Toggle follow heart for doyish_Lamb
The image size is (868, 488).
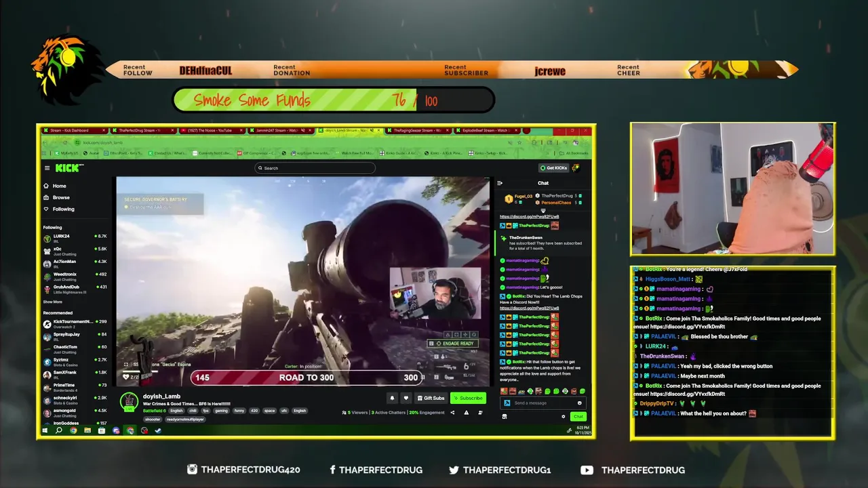click(406, 398)
